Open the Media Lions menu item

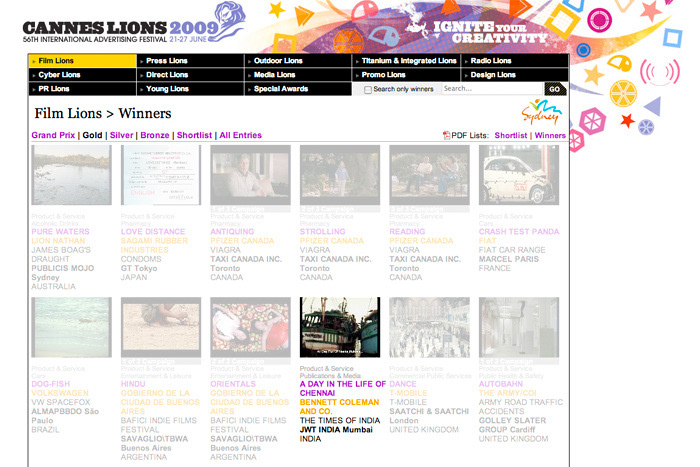(298, 75)
